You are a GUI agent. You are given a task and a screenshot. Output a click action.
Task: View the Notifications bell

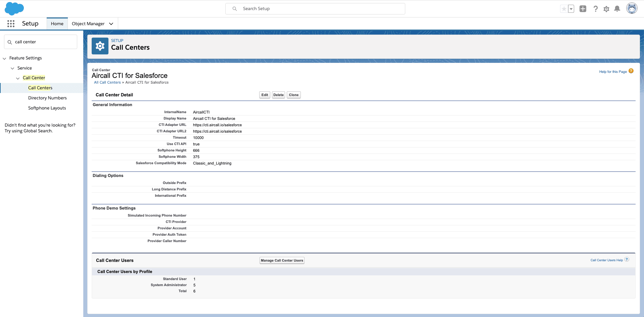pyautogui.click(x=617, y=9)
